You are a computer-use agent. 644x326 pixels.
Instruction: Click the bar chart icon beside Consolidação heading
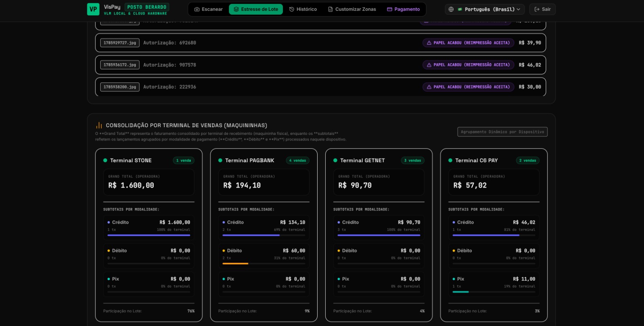click(x=99, y=125)
